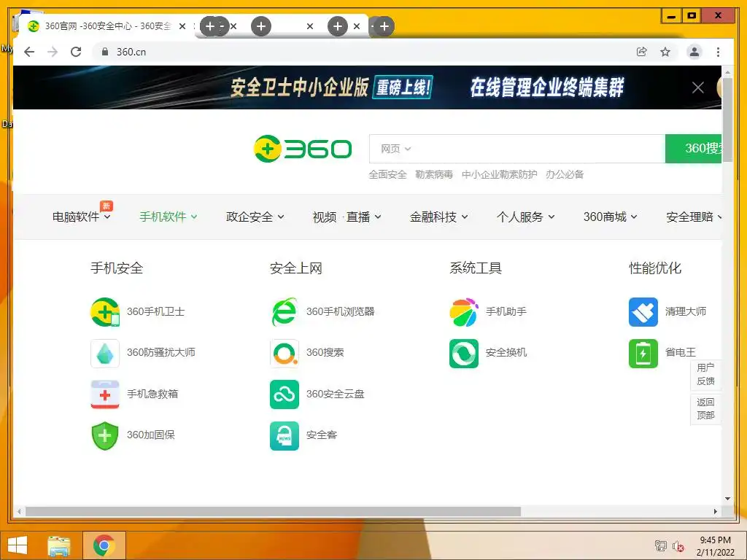The image size is (747, 560).
Task: Click the 返回顶部 side button
Action: [x=705, y=408]
